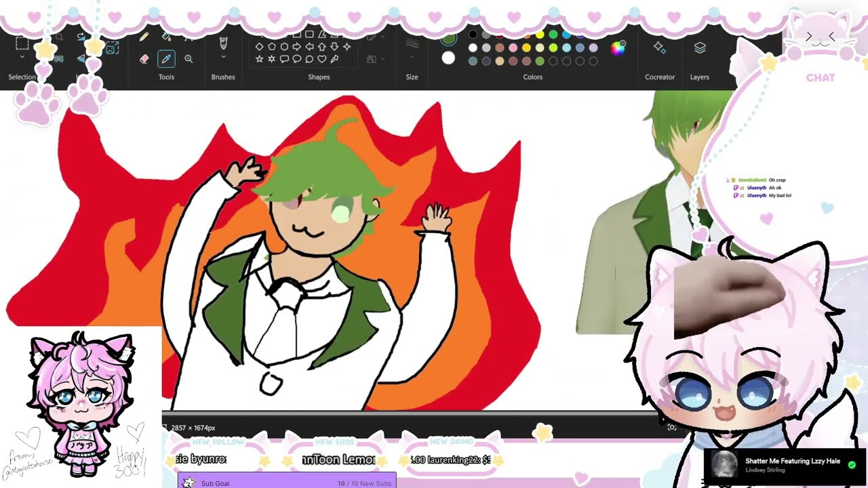Choose the oval callout shape
Image resolution: width=868 pixels, height=488 pixels.
coord(296,59)
